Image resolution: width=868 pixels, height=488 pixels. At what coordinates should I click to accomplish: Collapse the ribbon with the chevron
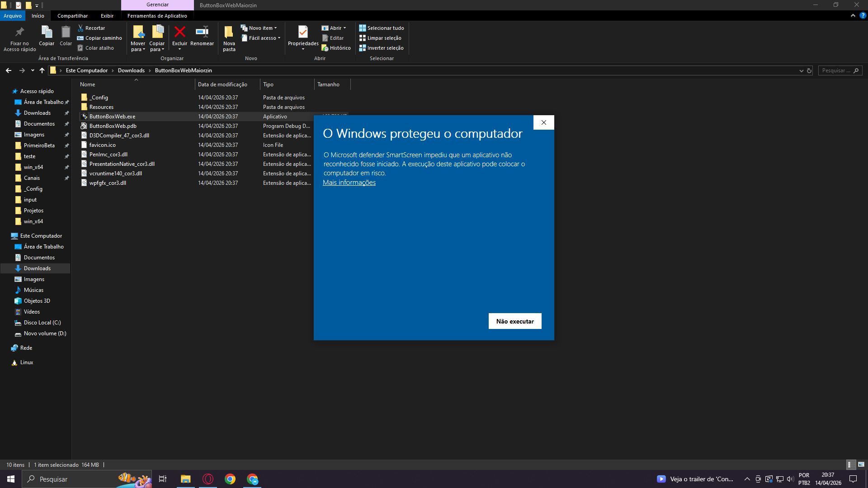(x=853, y=15)
